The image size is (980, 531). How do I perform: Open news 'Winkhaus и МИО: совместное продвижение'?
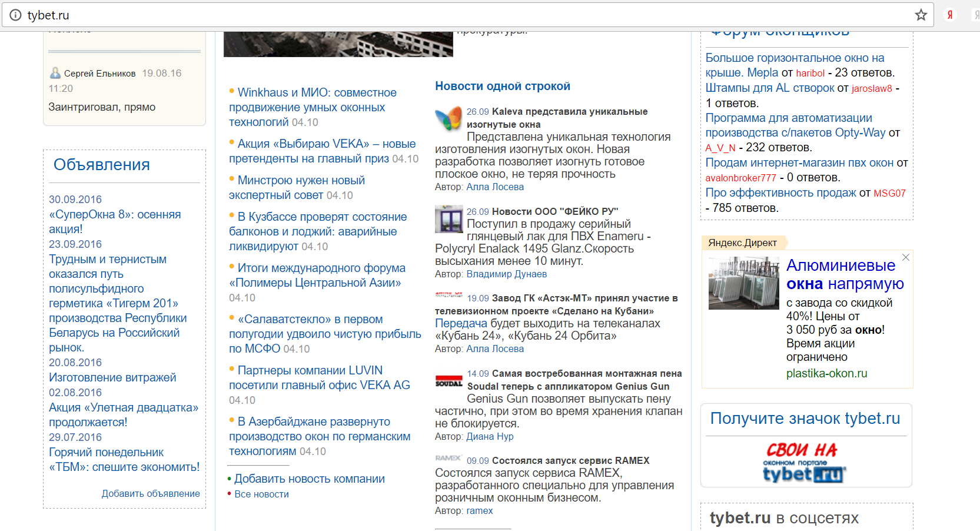coord(313,107)
